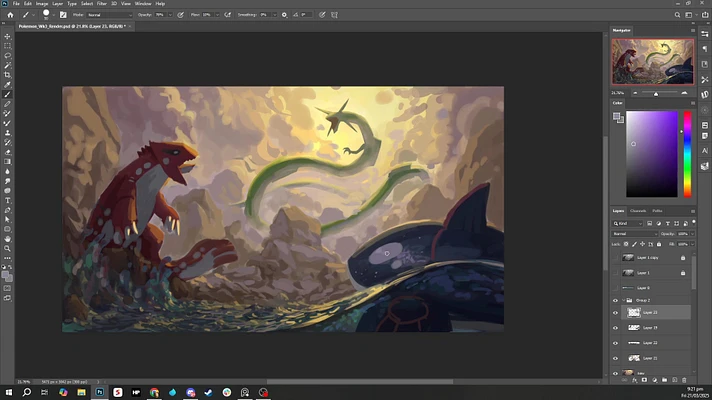Open layer filter Kind dropdown
712x400 pixels.
[x=628, y=223]
